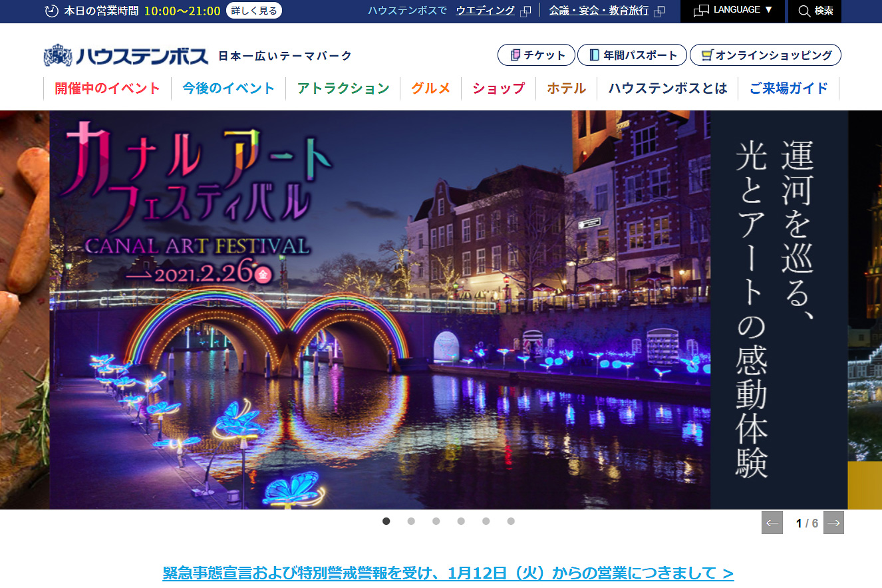This screenshot has height=588, width=882.
Task: Click the language speech-bubble icon
Action: click(x=701, y=11)
